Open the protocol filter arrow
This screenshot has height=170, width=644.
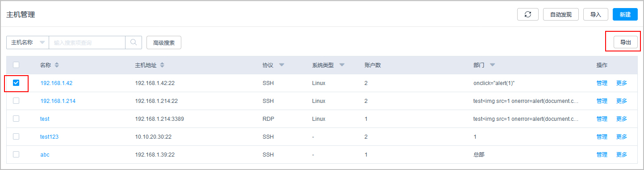click(282, 65)
